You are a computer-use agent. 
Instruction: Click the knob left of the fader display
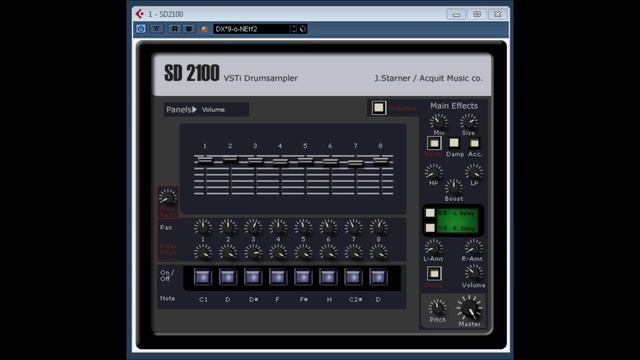pyautogui.click(x=168, y=197)
